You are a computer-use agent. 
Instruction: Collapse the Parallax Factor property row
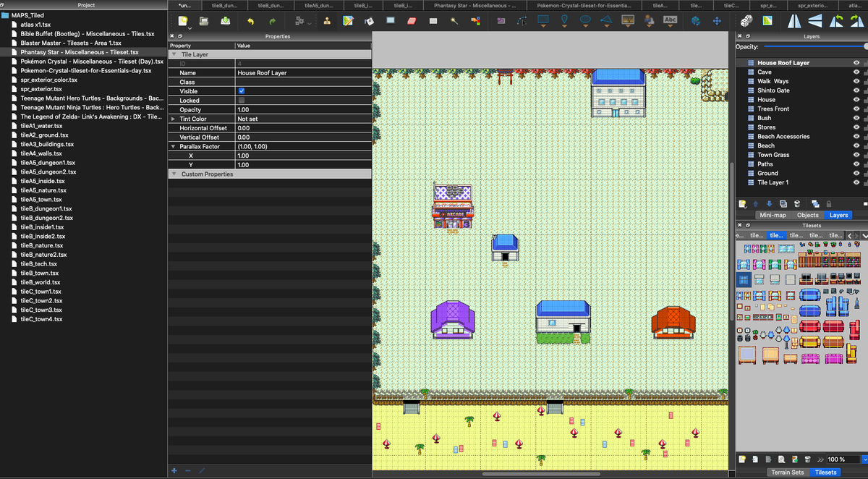[174, 146]
